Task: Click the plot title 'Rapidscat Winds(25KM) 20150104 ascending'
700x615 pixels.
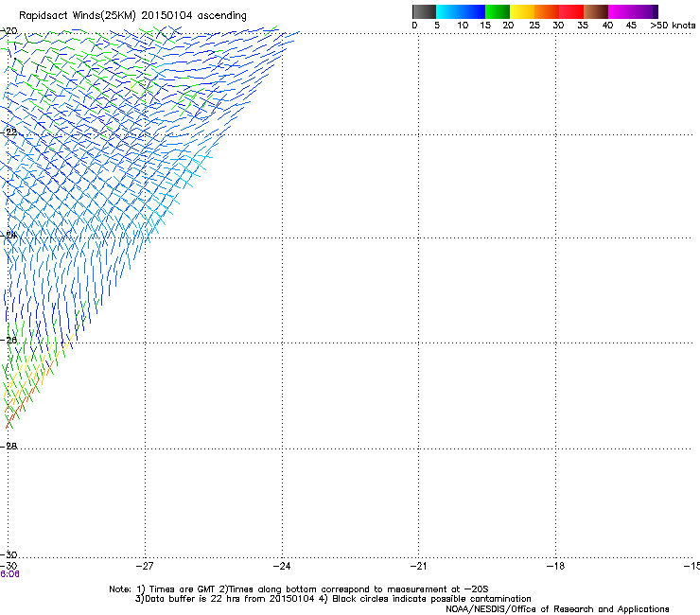Action: point(132,16)
